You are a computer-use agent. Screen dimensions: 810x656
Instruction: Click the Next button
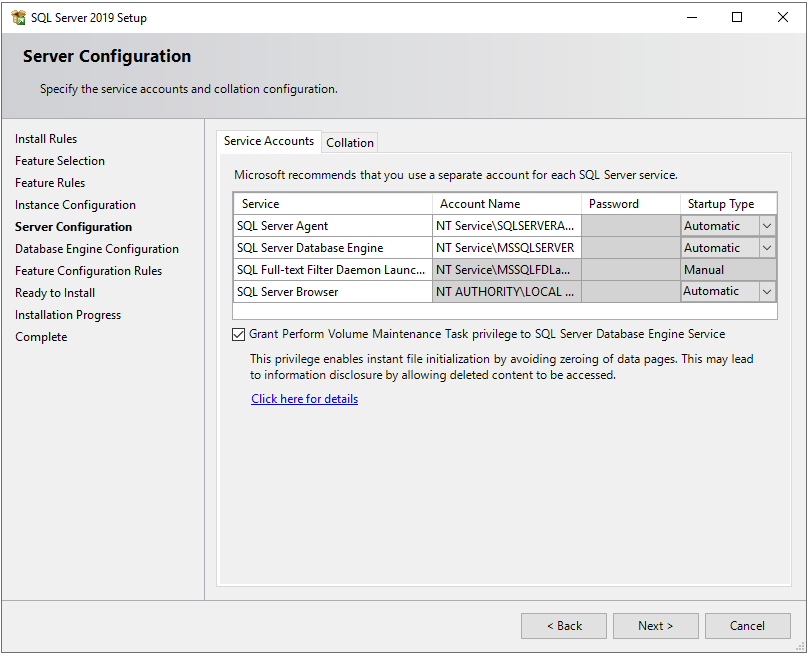click(x=655, y=625)
